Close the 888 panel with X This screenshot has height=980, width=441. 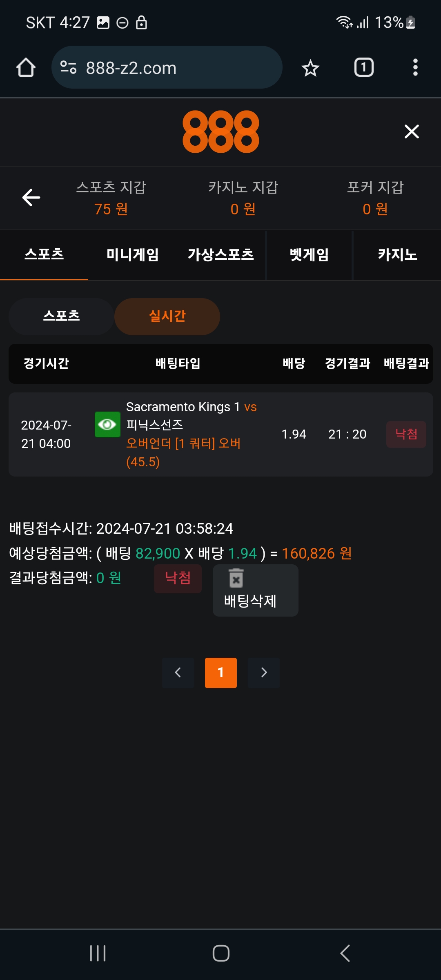[412, 131]
